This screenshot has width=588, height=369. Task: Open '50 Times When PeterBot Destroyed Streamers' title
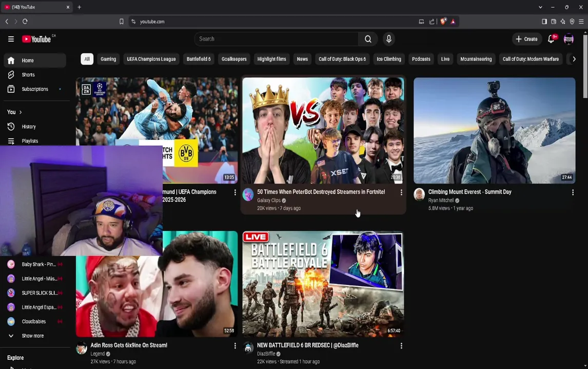[321, 192]
